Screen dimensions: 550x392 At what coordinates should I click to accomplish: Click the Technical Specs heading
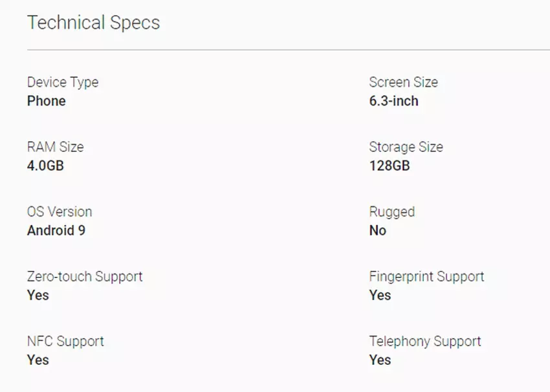[93, 23]
